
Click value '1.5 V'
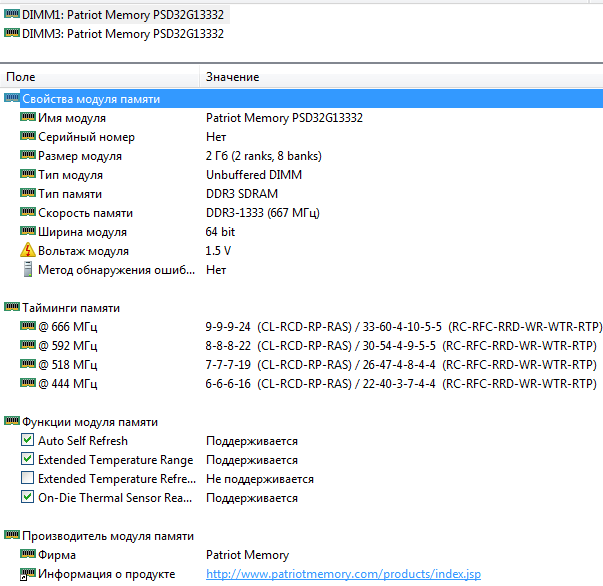[218, 251]
